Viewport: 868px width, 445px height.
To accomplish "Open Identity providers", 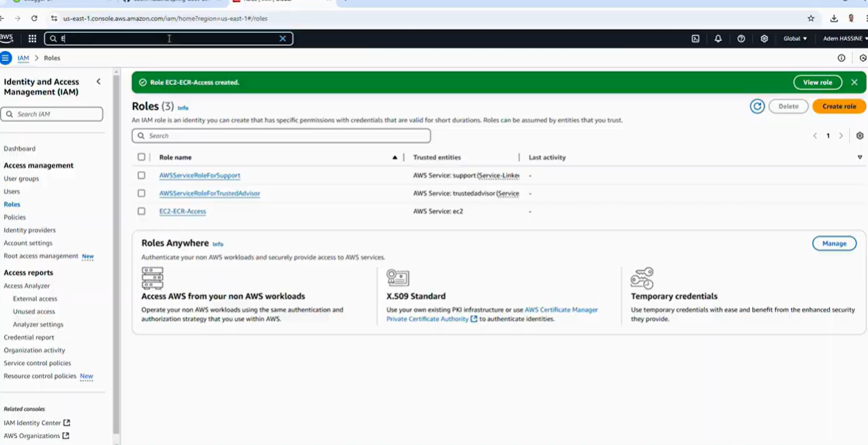I will [29, 230].
